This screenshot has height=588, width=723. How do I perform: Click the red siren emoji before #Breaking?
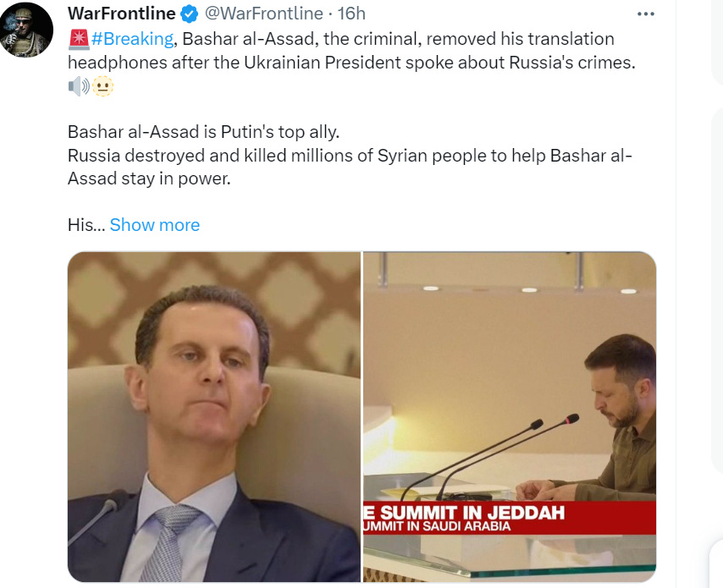click(79, 39)
